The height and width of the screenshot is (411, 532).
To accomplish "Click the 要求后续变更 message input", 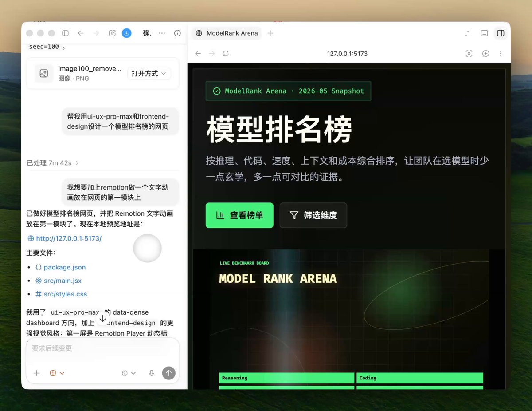I will [102, 348].
